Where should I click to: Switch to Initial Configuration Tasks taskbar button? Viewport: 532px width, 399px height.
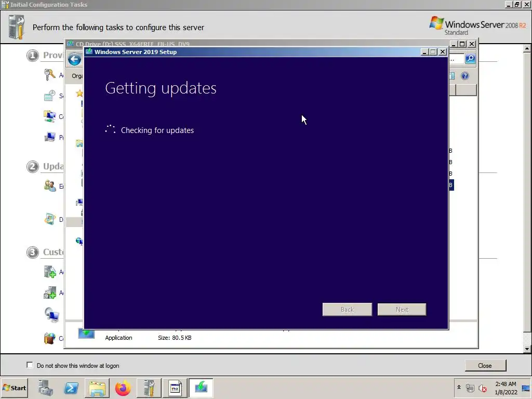[149, 388]
